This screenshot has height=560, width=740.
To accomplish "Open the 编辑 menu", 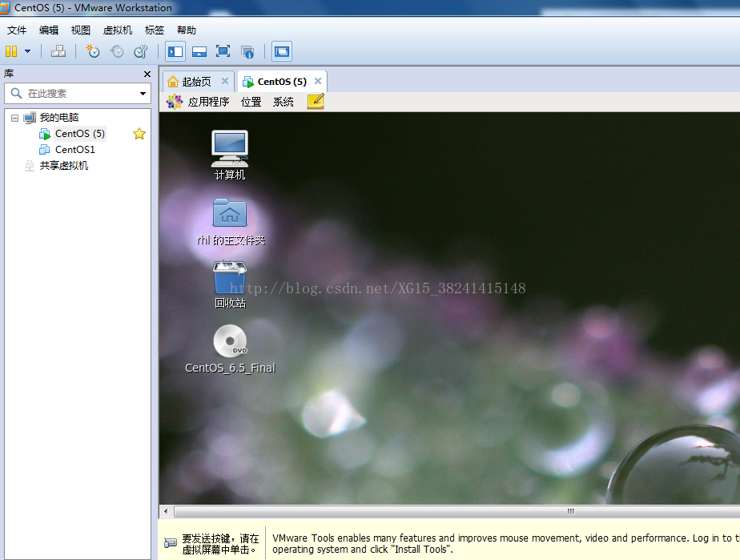I will click(49, 30).
